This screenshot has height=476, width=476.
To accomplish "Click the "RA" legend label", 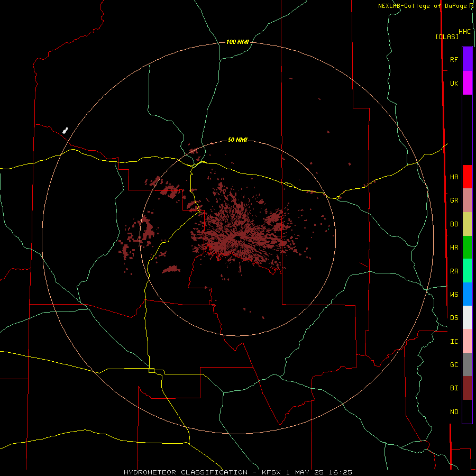I will point(454,271).
